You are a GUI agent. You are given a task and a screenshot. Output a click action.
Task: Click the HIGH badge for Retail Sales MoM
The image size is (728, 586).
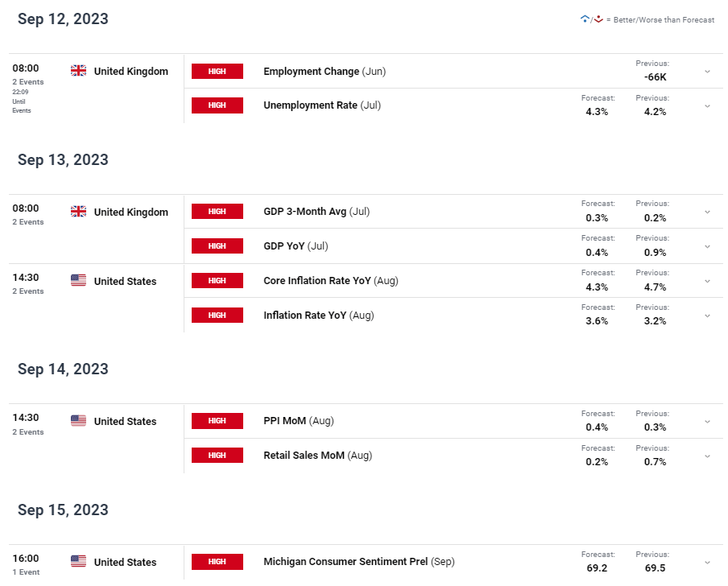click(217, 455)
